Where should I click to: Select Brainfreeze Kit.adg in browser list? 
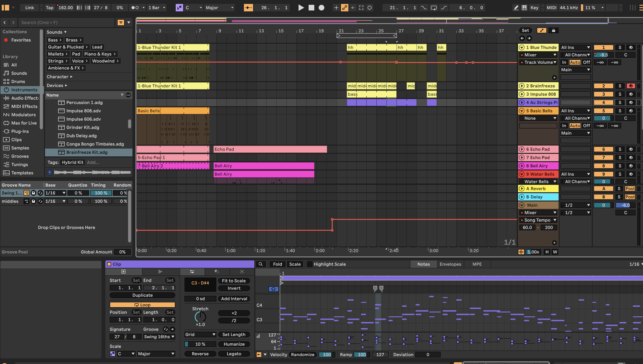tap(89, 152)
